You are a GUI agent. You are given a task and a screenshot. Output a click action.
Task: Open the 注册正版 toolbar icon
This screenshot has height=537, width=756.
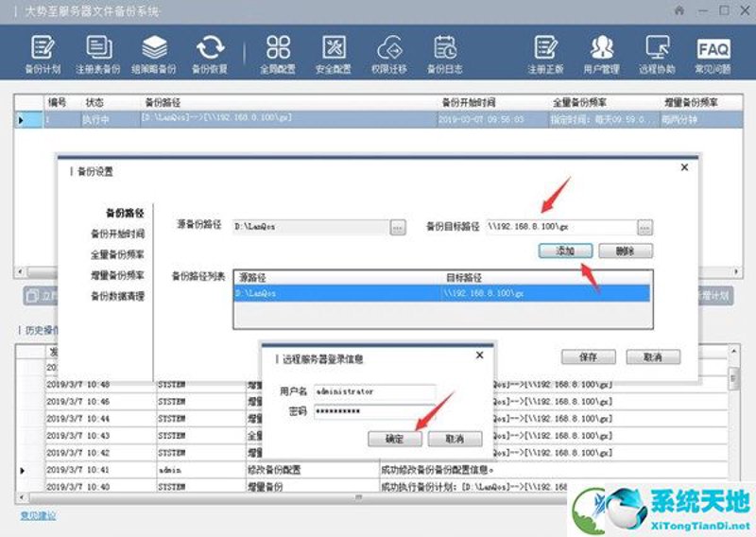click(545, 55)
